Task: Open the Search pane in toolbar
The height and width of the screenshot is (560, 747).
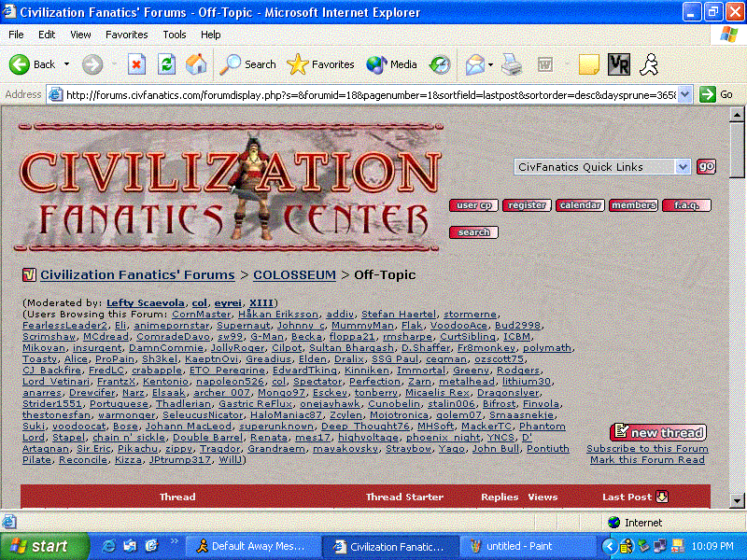Action: point(247,64)
